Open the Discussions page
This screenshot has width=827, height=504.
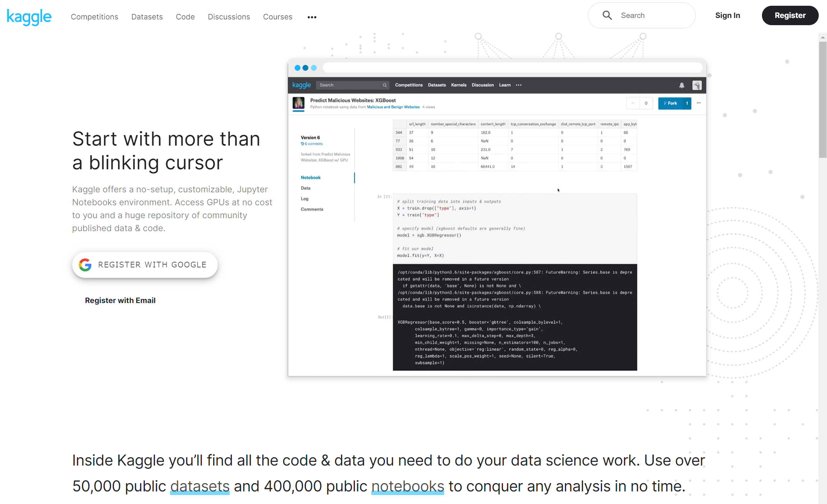(229, 17)
